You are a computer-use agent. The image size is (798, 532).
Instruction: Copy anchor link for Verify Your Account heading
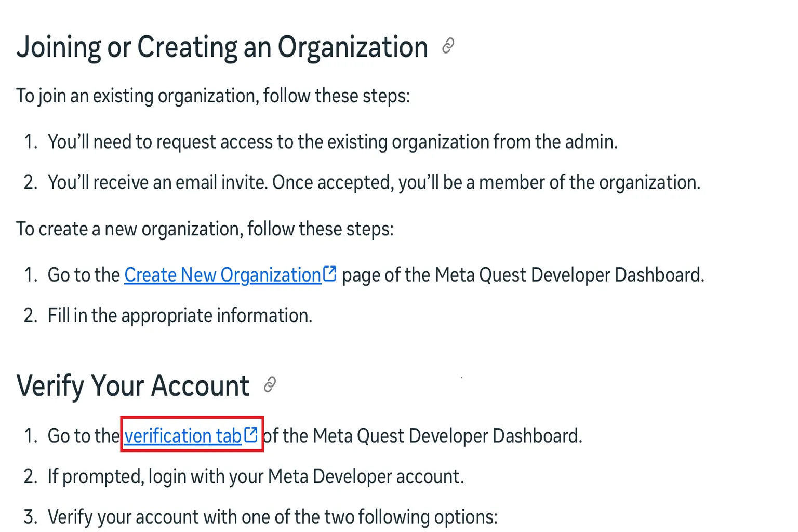[x=270, y=385]
